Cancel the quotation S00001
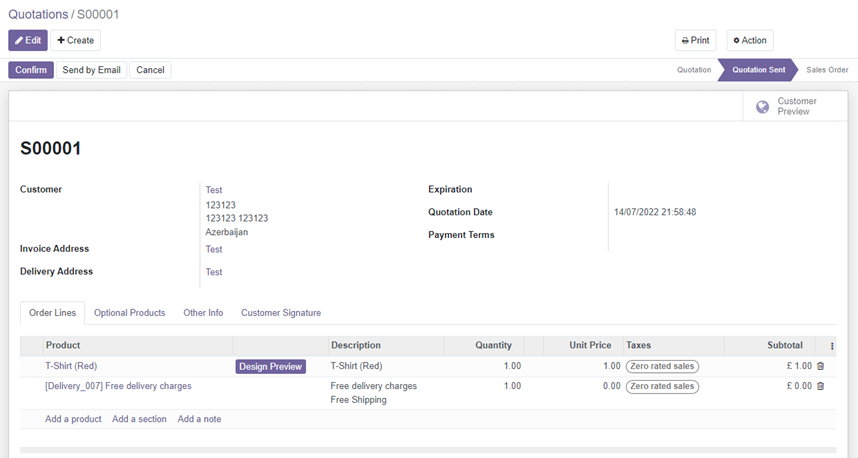858x458 pixels. coord(150,70)
